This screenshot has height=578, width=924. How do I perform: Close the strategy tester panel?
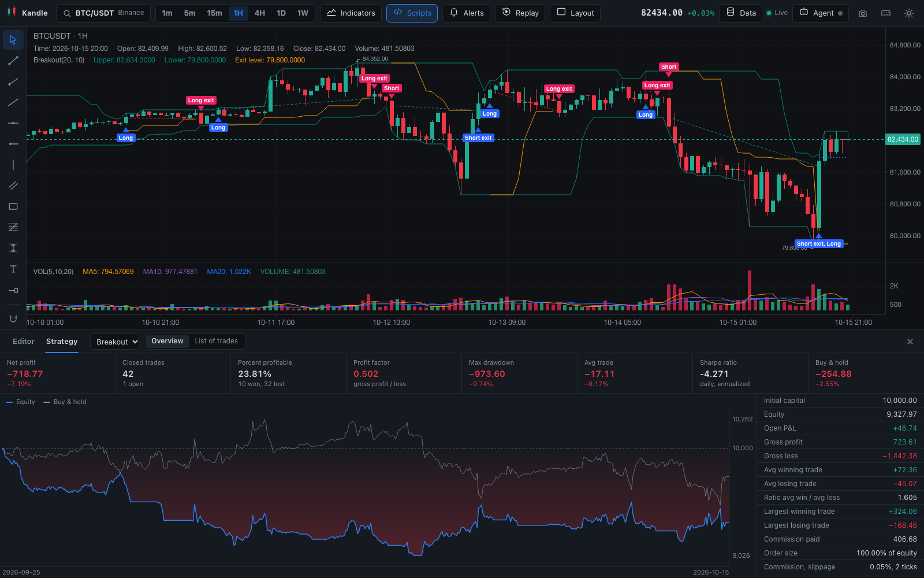pyautogui.click(x=910, y=342)
